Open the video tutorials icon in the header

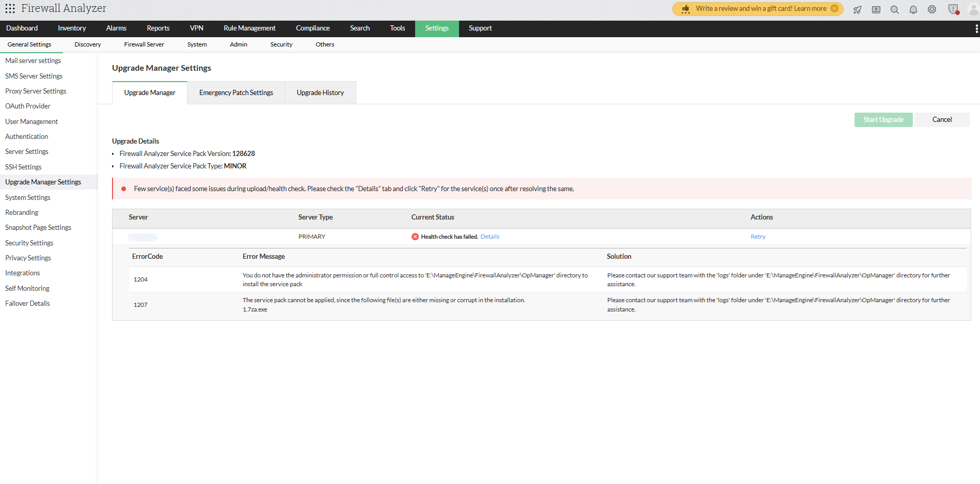(876, 10)
